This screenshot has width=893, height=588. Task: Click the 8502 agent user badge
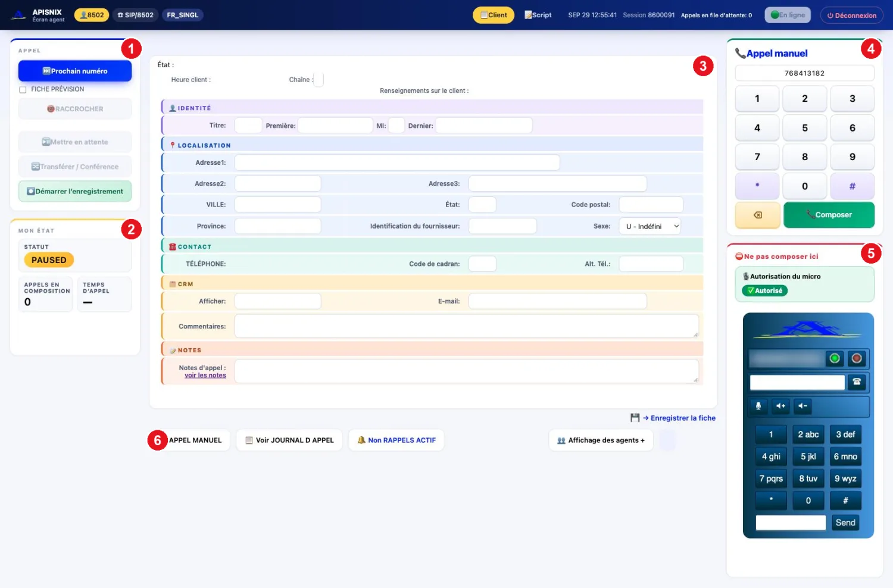coord(91,15)
